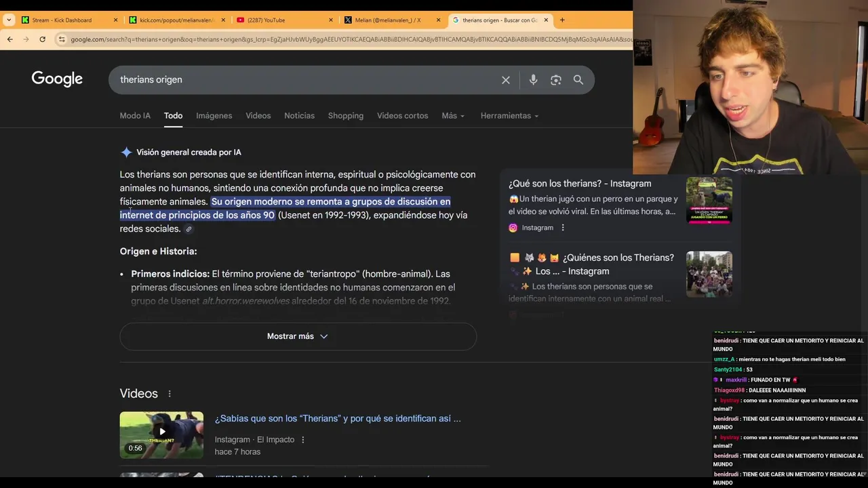The image size is (868, 488).
Task: Click chat username umzz_A
Action: (x=724, y=359)
